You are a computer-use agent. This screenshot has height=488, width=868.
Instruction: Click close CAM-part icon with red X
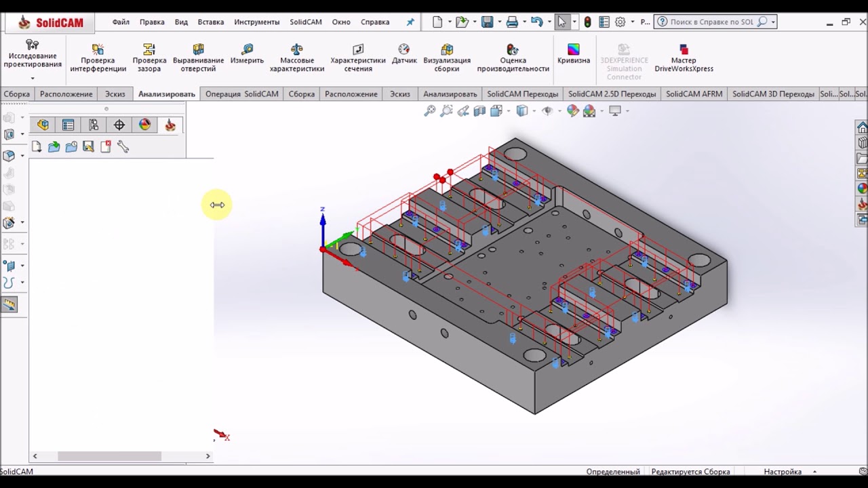point(106,146)
